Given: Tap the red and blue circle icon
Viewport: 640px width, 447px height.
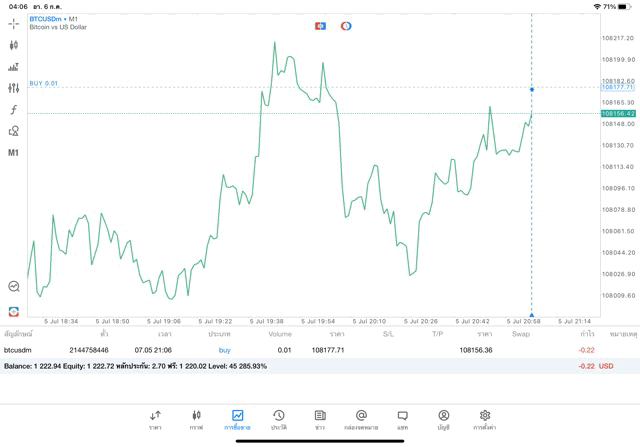Looking at the screenshot, I should point(346,25).
